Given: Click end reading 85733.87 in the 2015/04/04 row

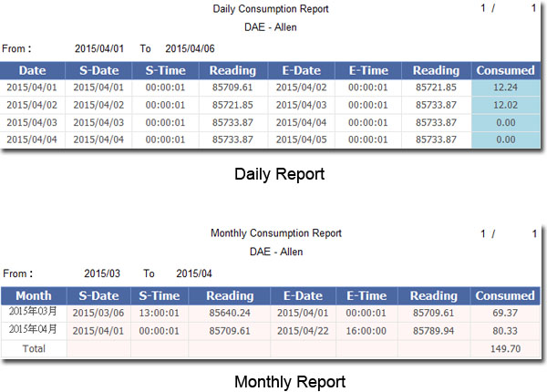Looking at the screenshot, I should pyautogui.click(x=436, y=139).
